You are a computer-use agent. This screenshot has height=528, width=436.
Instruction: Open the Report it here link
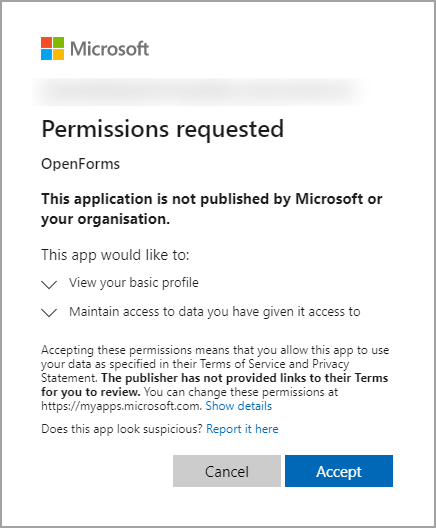242,429
